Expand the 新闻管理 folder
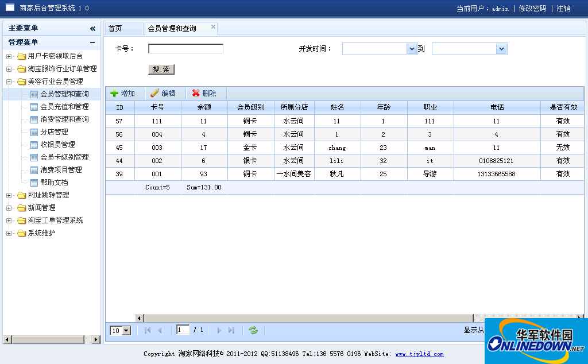Viewport: 588px width, 364px height. 9,208
